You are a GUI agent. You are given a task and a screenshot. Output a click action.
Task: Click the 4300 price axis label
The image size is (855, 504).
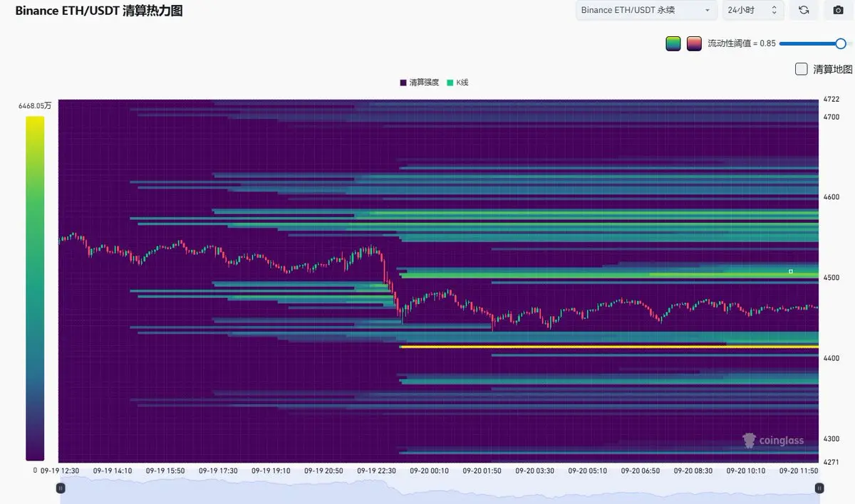coord(831,439)
